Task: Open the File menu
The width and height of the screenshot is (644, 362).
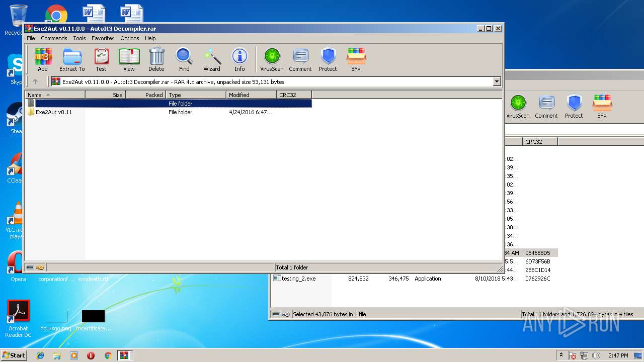Action: click(31, 38)
